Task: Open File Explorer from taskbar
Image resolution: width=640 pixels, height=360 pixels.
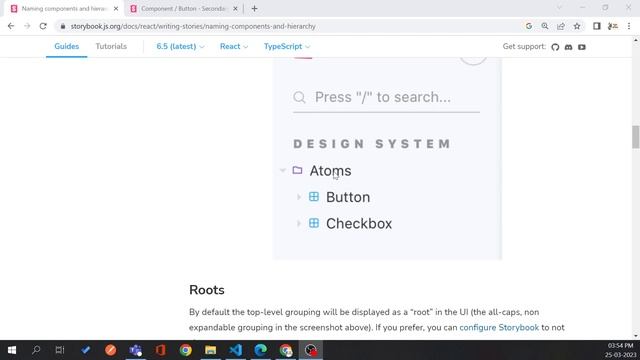Action: point(211,350)
